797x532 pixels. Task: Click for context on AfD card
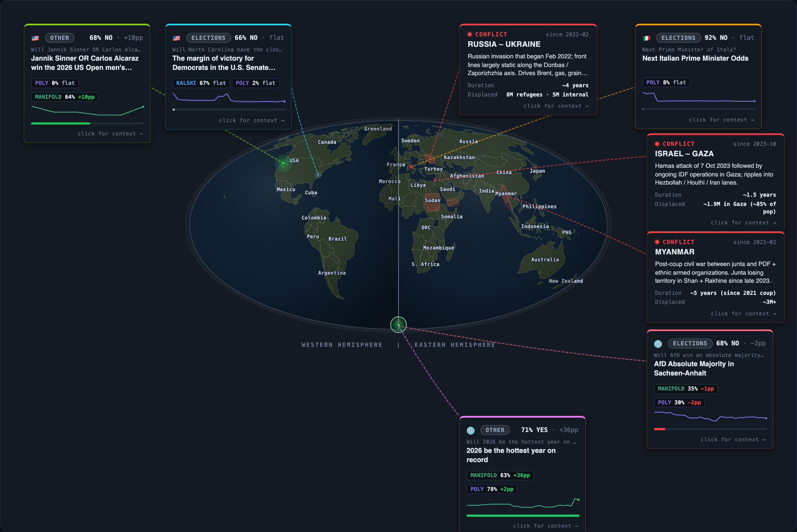[733, 439]
